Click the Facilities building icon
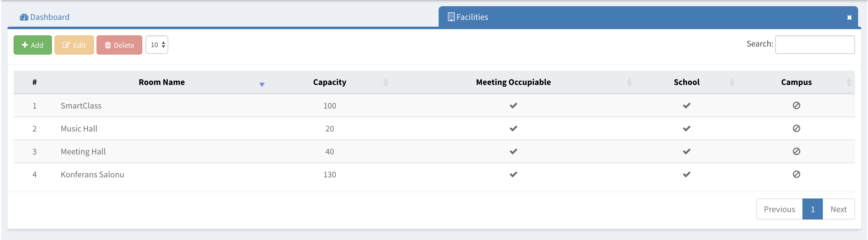This screenshot has width=868, height=240. click(x=451, y=17)
